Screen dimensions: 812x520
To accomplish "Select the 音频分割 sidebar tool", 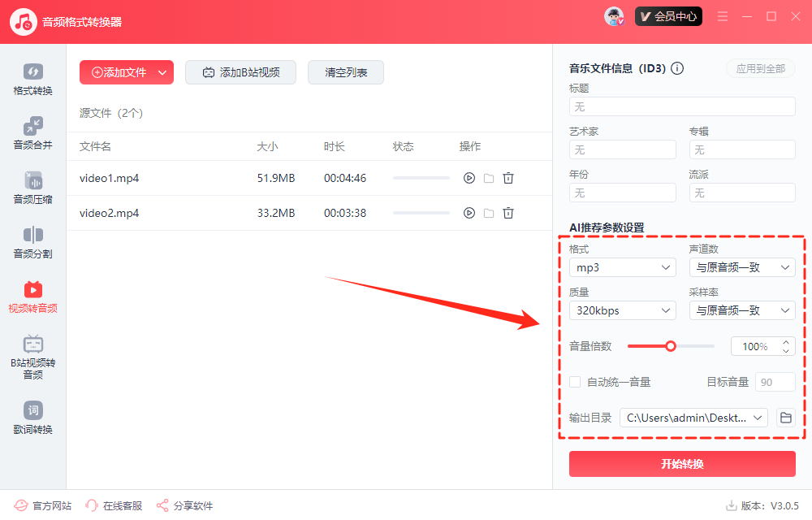I will (x=32, y=242).
